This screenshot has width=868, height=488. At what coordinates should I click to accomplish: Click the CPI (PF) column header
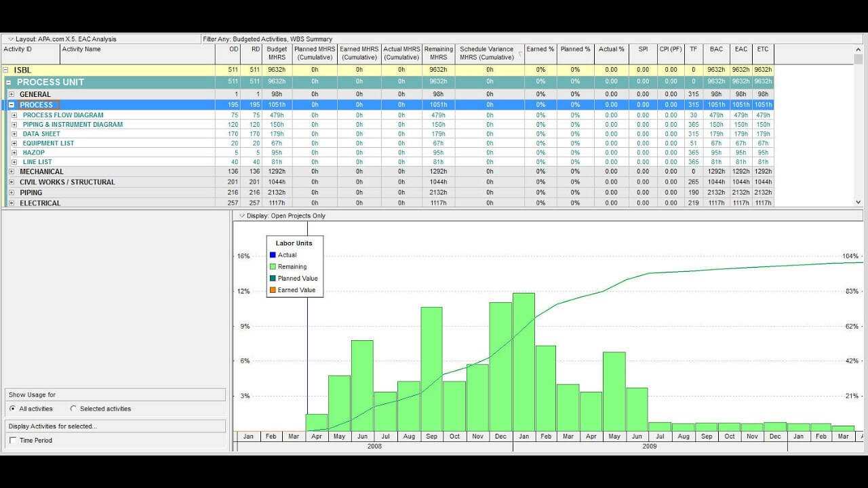[x=671, y=54]
